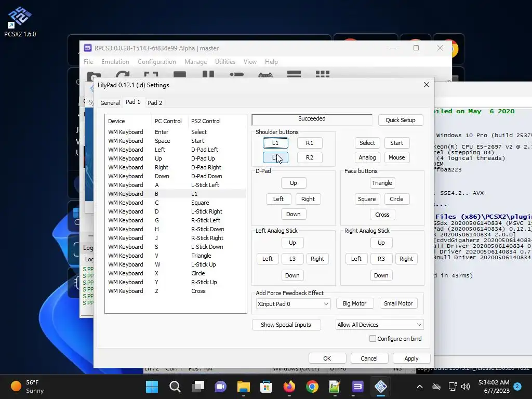Screen dimensions: 532x399
Task: Click the L3 left analog button
Action: click(292, 259)
